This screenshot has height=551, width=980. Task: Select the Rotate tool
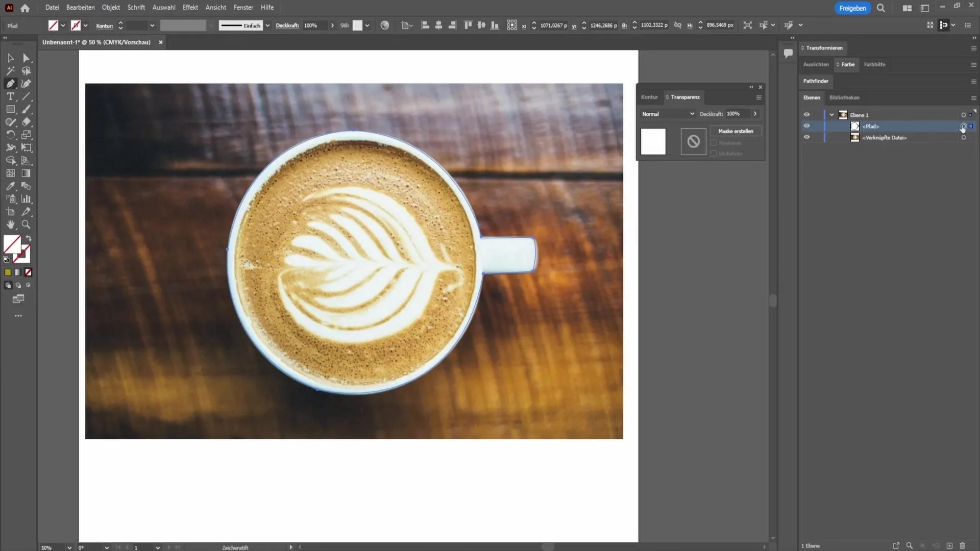point(10,135)
